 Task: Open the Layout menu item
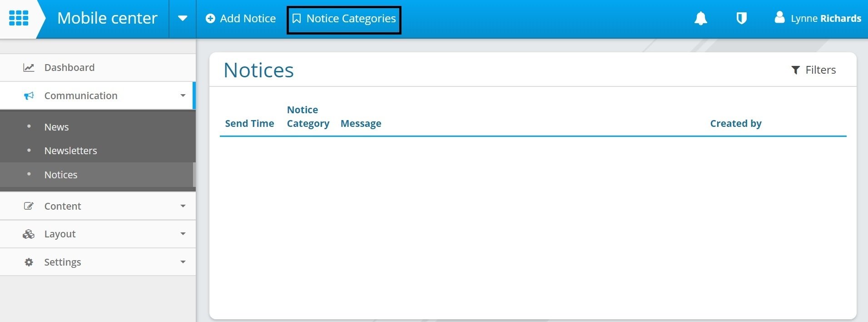98,234
